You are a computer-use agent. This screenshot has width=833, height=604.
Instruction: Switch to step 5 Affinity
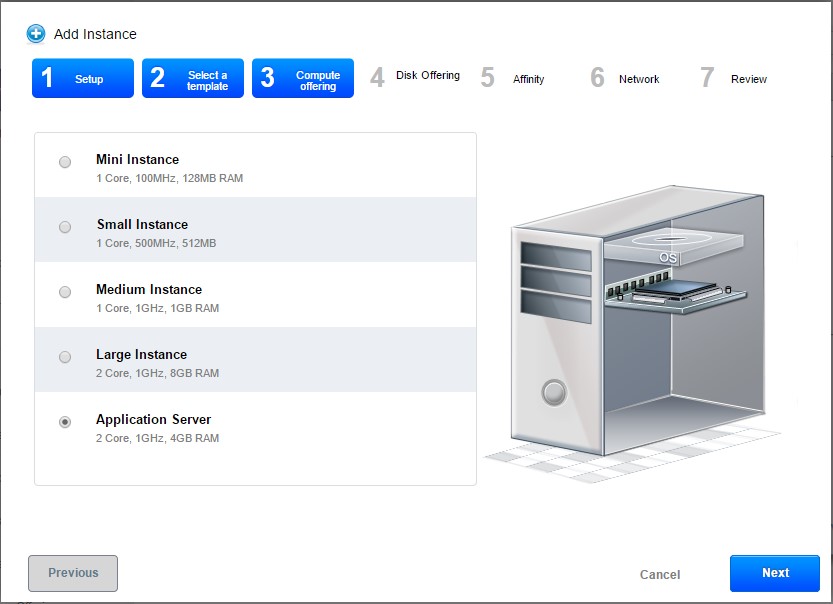pos(514,79)
